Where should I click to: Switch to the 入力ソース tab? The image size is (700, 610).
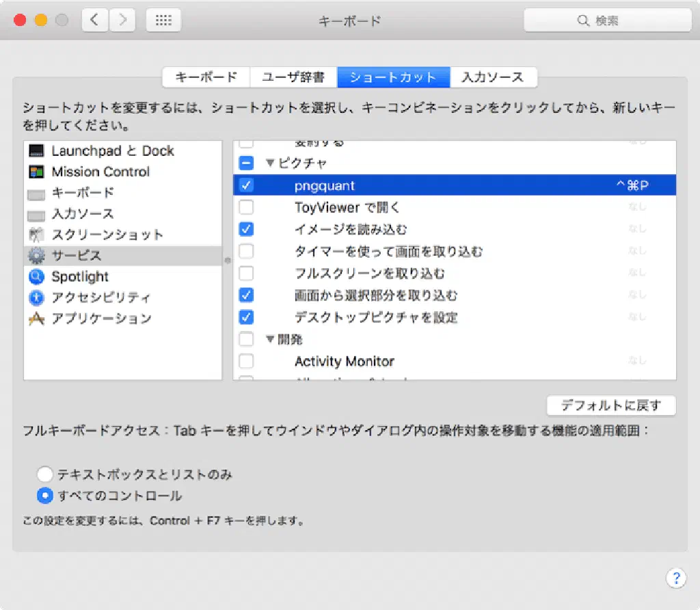492,77
